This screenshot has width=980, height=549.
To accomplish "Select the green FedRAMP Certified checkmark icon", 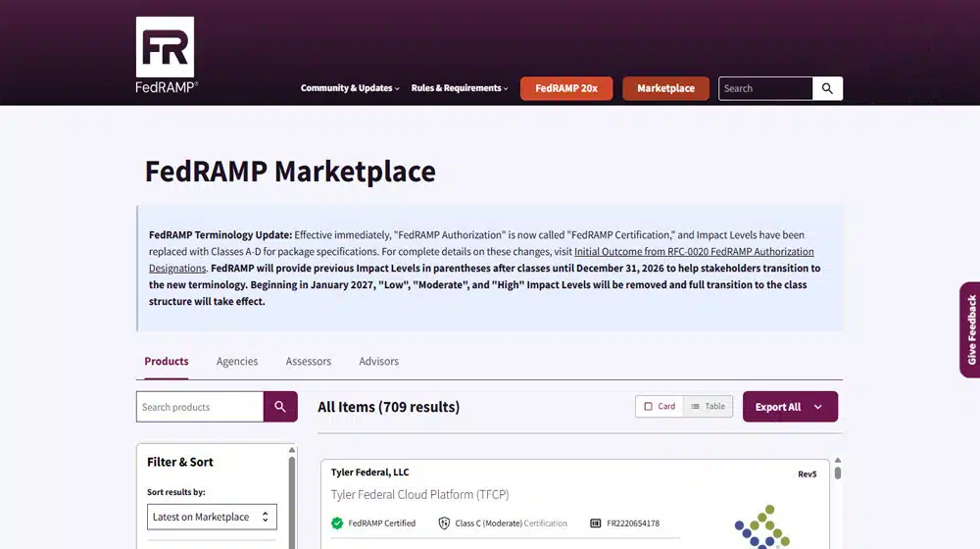I will click(337, 524).
